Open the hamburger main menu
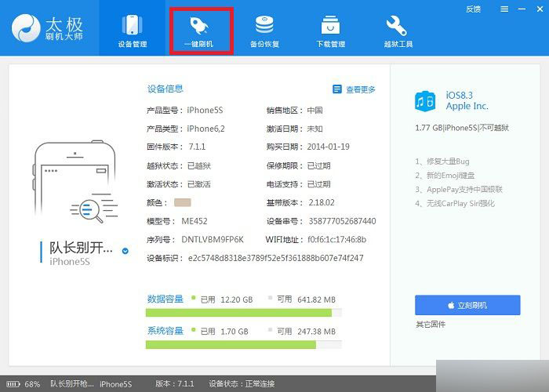The image size is (549, 392). tap(504, 9)
